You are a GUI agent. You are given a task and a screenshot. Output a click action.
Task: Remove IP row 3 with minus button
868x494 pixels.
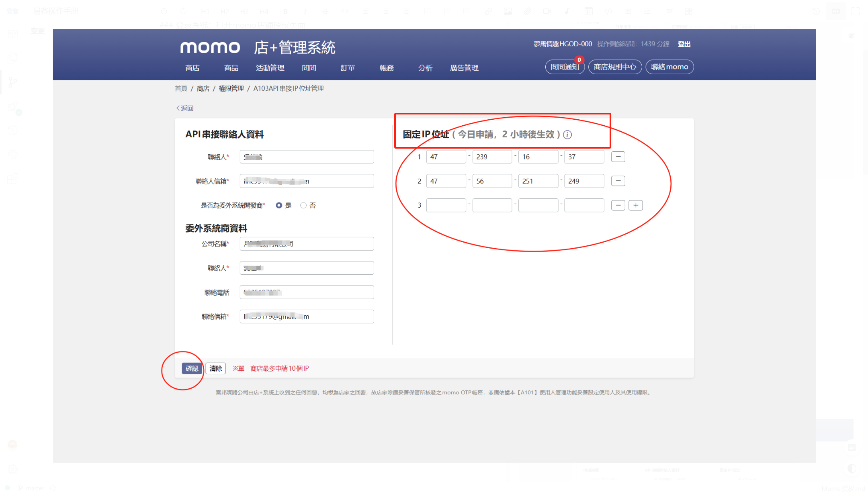click(x=618, y=205)
